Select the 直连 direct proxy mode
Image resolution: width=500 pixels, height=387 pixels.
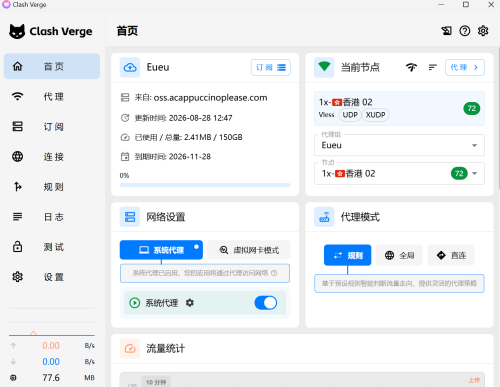[451, 255]
